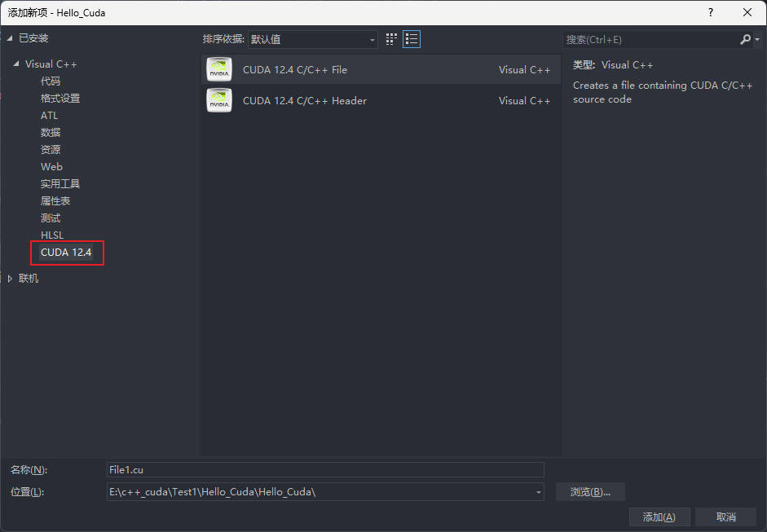767x532 pixels.
Task: Select the 实用工具 category
Action: click(x=60, y=184)
